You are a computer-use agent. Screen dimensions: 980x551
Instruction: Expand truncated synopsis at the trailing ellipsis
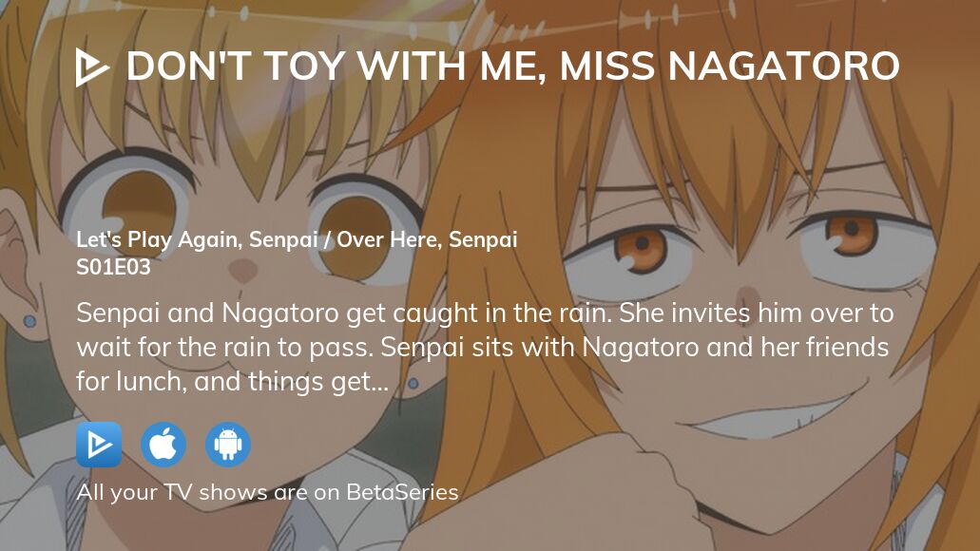tap(380, 383)
